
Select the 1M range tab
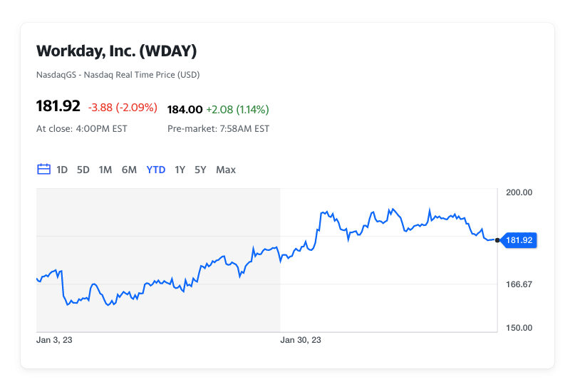(105, 170)
